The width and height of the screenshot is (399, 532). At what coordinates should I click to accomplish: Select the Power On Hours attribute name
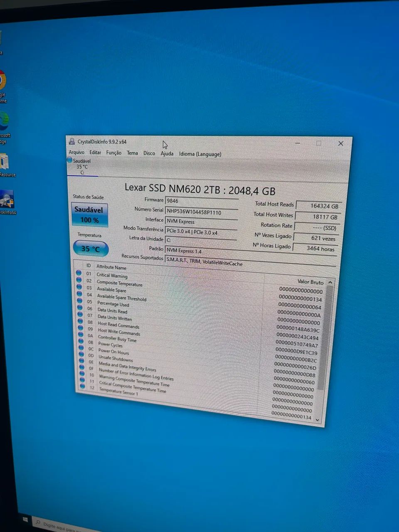[x=113, y=352]
